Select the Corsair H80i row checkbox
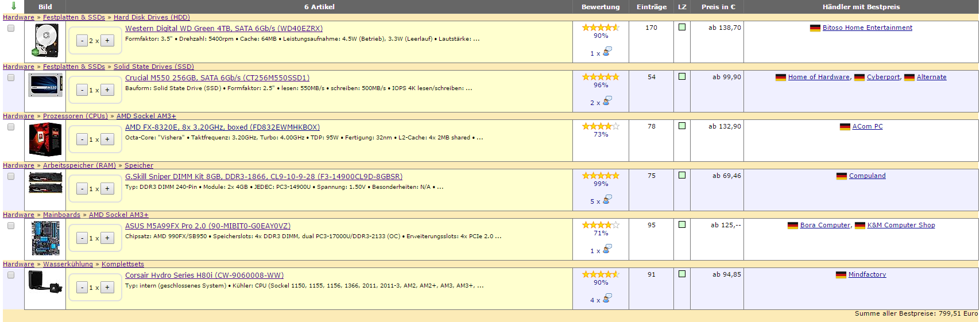Screen dimensions: 980x322 coord(11,275)
